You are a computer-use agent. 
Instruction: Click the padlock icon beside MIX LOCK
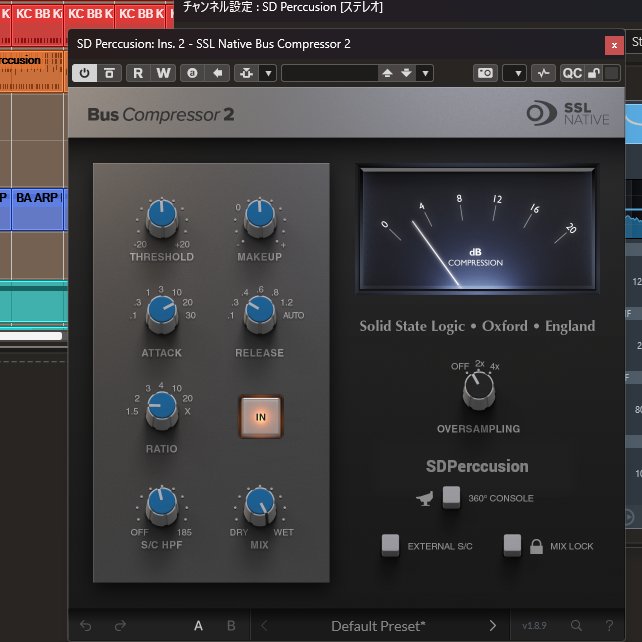(x=536, y=546)
